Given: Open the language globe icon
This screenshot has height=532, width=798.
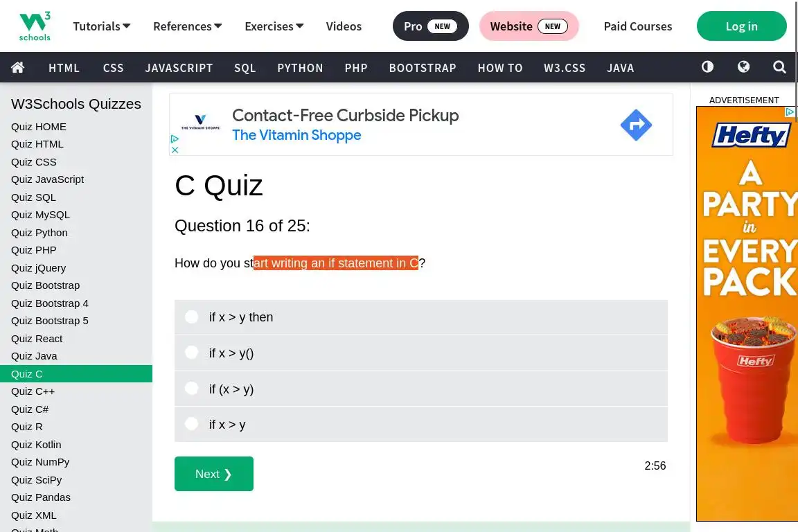Looking at the screenshot, I should pyautogui.click(x=743, y=67).
